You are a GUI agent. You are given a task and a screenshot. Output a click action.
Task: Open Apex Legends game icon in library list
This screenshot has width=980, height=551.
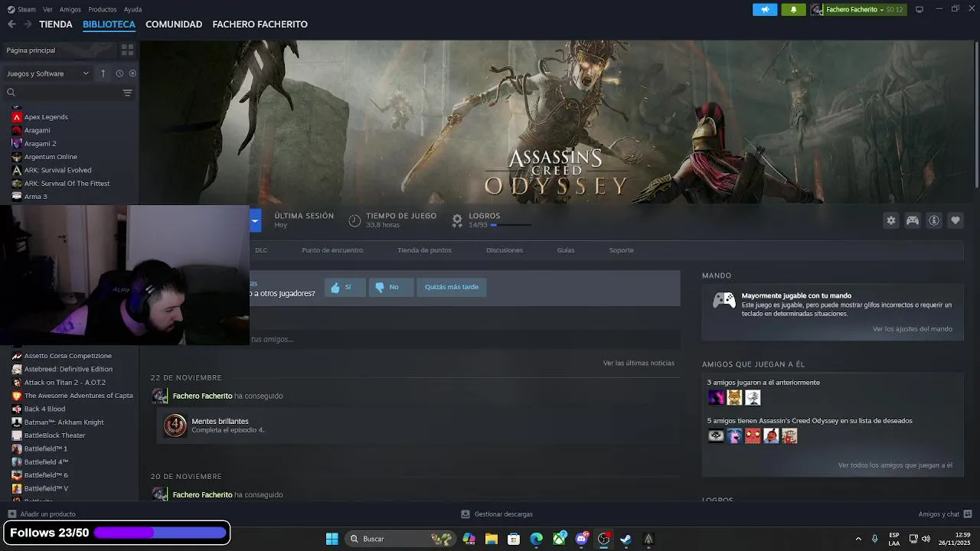[16, 117]
